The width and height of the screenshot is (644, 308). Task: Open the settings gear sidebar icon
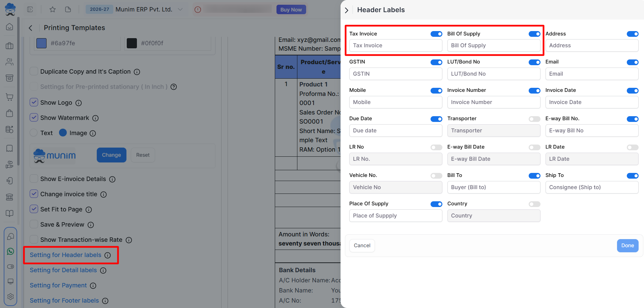coord(10,297)
